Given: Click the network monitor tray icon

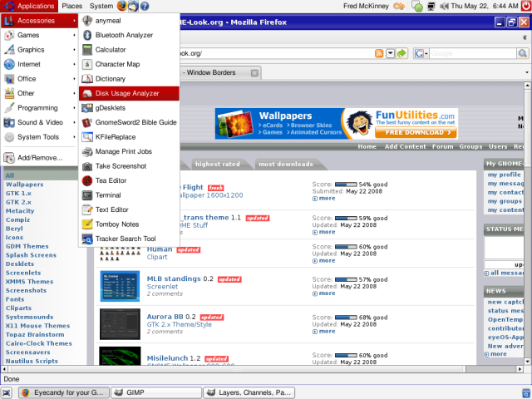Looking at the screenshot, I should 431,6.
